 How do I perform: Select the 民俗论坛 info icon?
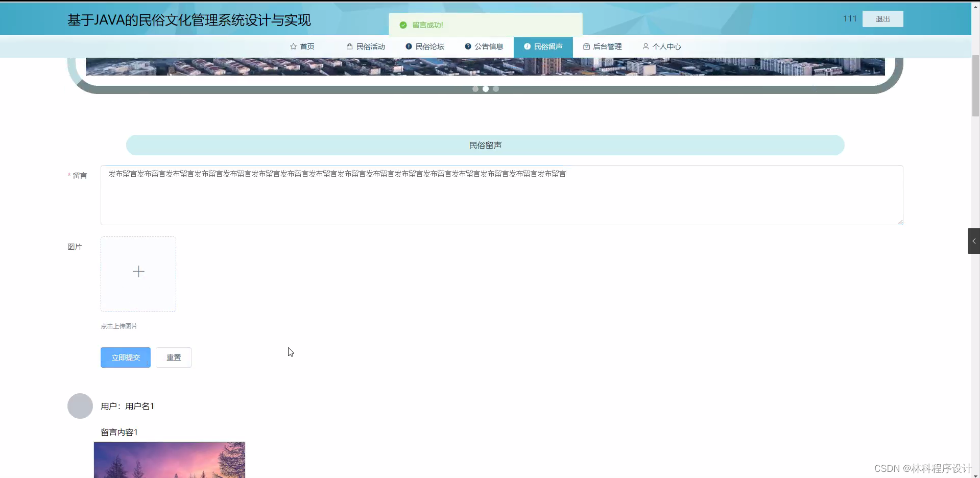point(409,46)
